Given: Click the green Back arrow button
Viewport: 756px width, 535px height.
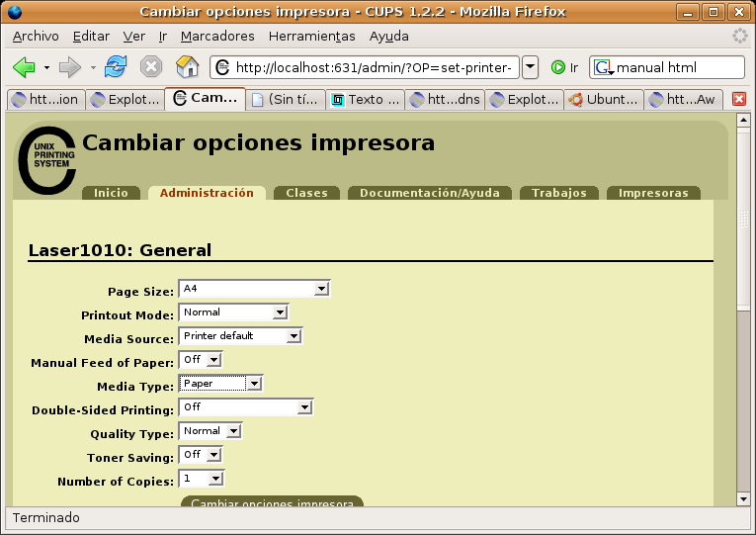Looking at the screenshot, I should coord(24,67).
